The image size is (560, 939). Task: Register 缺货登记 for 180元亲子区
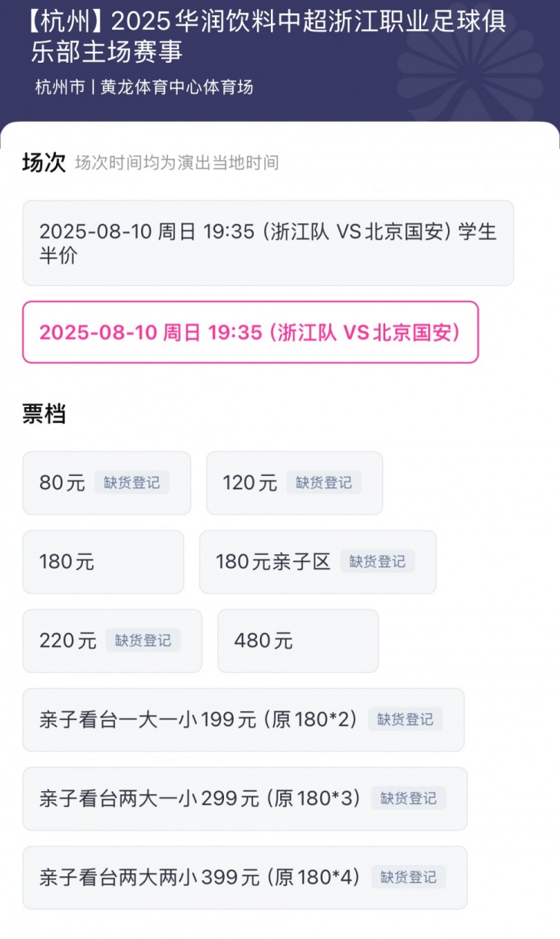380,563
